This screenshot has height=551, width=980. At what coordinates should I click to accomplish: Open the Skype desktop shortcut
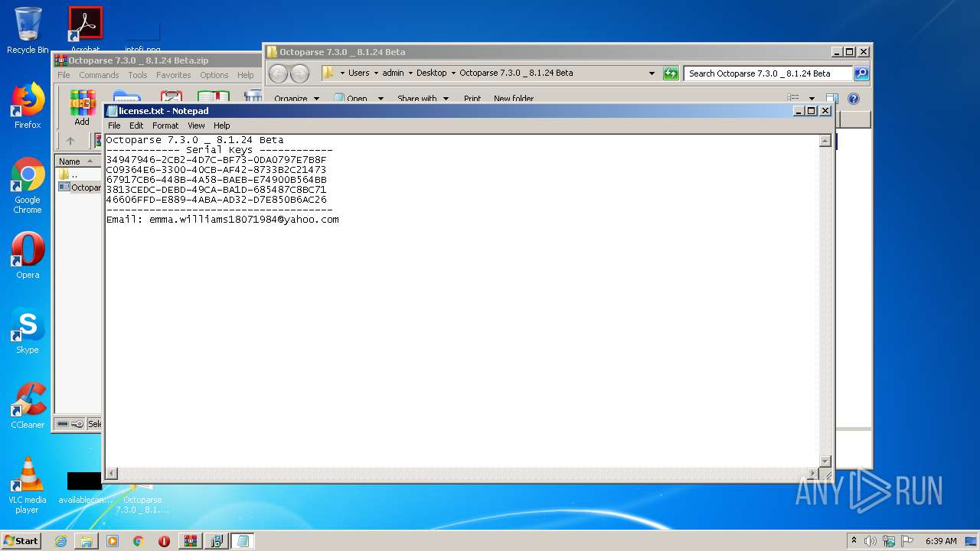pyautogui.click(x=28, y=331)
